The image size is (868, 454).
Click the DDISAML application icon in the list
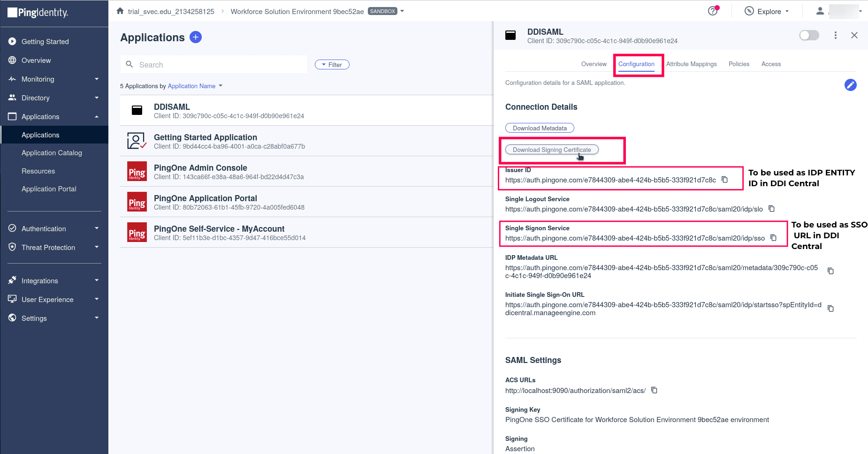tap(137, 110)
